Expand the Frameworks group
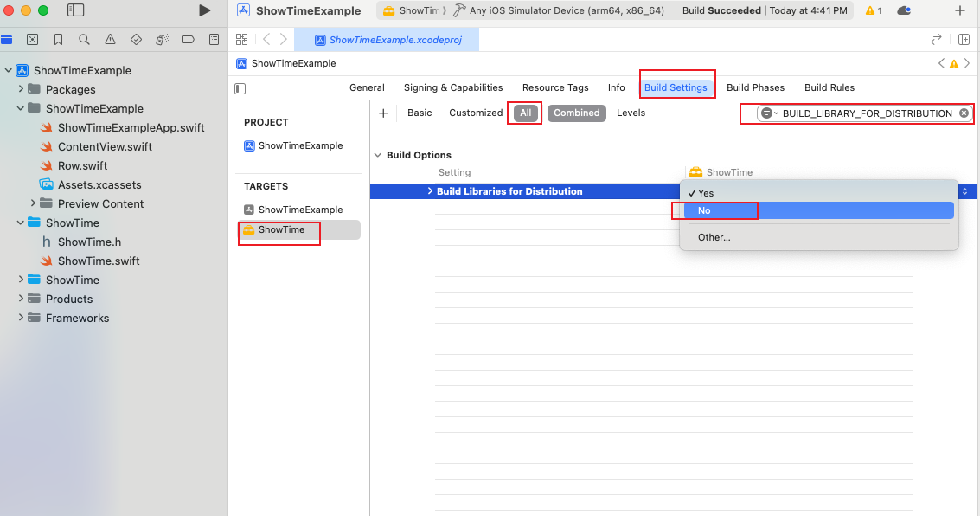This screenshot has width=980, height=516. pos(21,317)
